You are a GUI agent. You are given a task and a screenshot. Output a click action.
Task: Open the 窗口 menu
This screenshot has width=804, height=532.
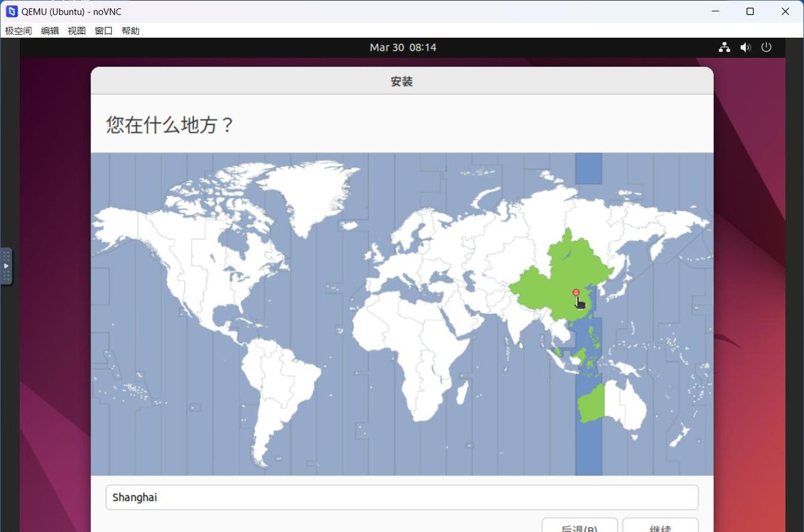pos(104,31)
